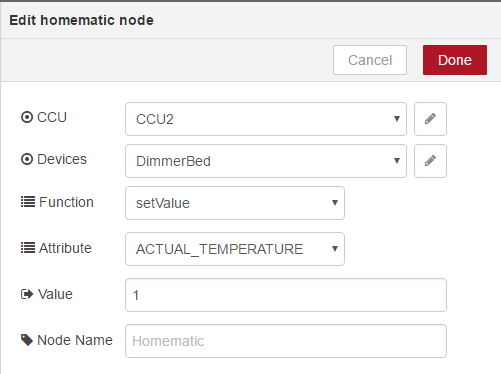Screen dimensions: 501x374
Task: Expand the DimmerBed devices dropdown
Action: (x=266, y=161)
